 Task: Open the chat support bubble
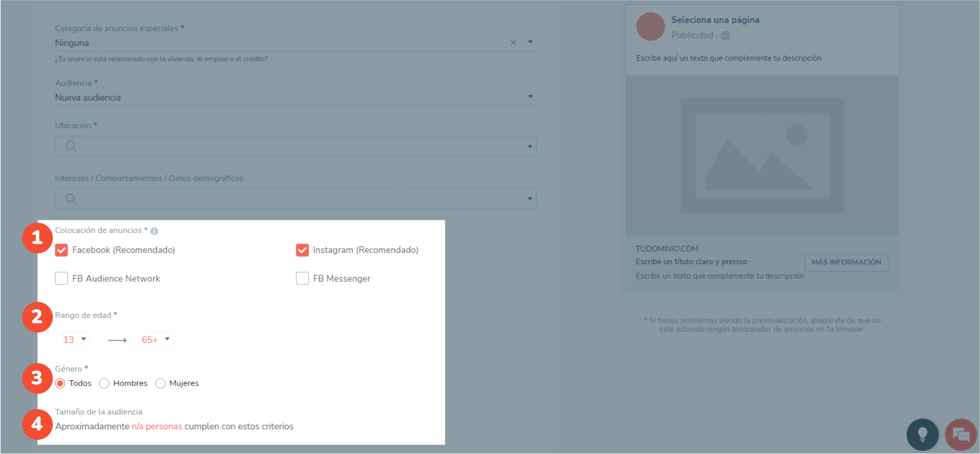(961, 435)
